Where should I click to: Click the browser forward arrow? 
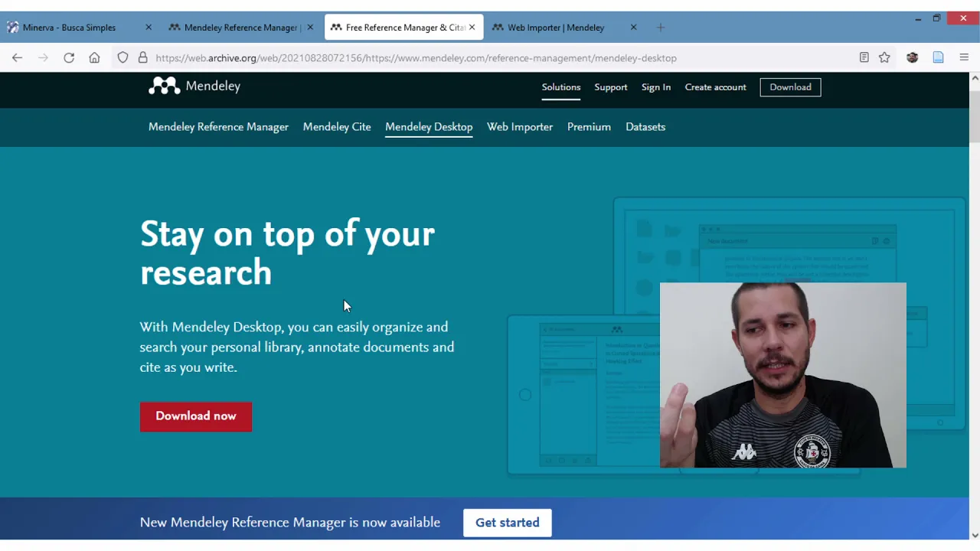tap(43, 57)
